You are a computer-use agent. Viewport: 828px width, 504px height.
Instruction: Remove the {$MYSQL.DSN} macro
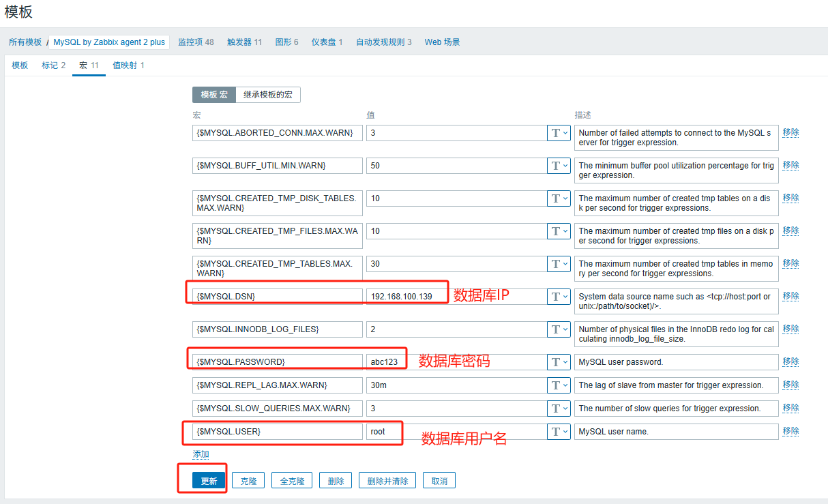[x=790, y=296]
